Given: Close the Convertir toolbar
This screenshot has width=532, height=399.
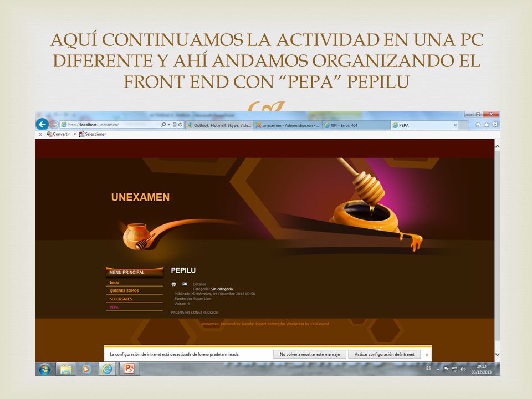Looking at the screenshot, I should pyautogui.click(x=40, y=134).
